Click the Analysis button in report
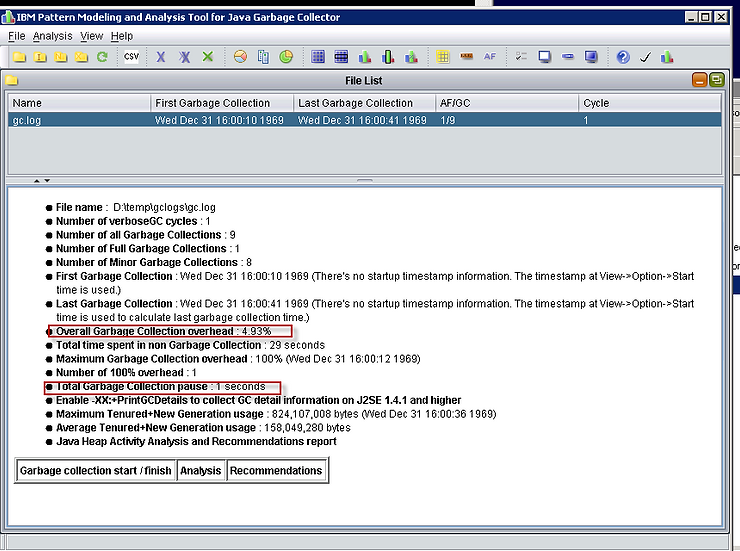This screenshot has width=740, height=551. pyautogui.click(x=201, y=470)
